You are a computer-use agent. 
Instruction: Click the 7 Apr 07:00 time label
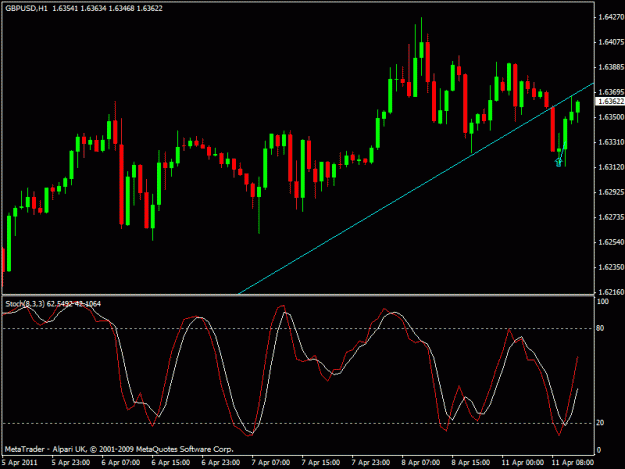coord(271,463)
